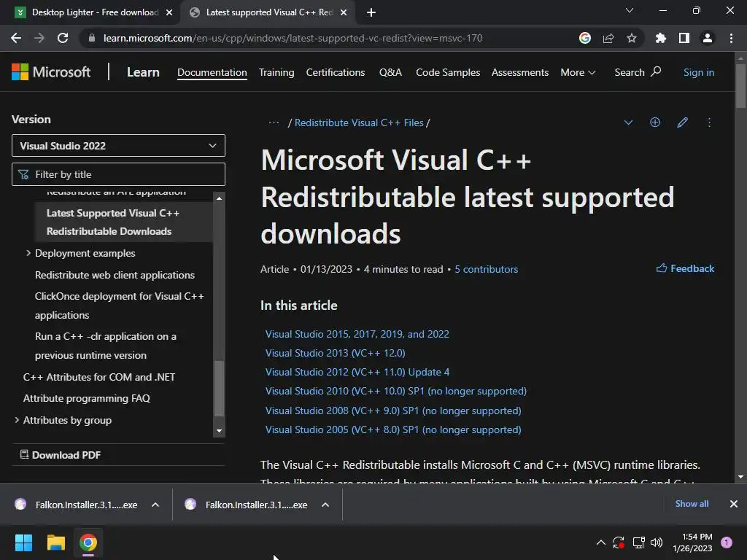Open the Extensions puzzle icon
The height and width of the screenshot is (560, 747).
pyautogui.click(x=661, y=38)
